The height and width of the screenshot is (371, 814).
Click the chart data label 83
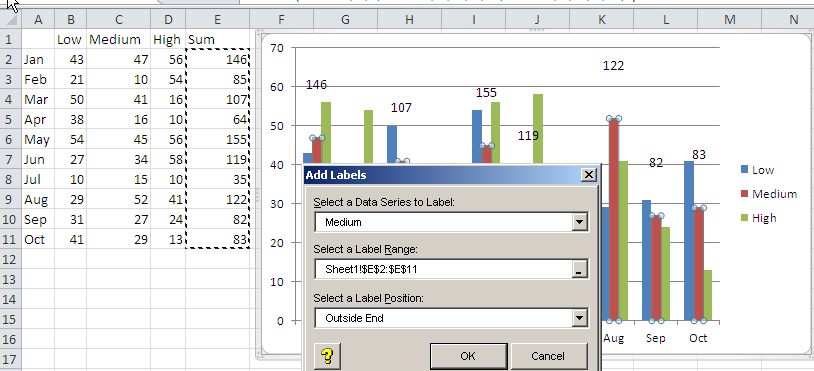pyautogui.click(x=698, y=155)
